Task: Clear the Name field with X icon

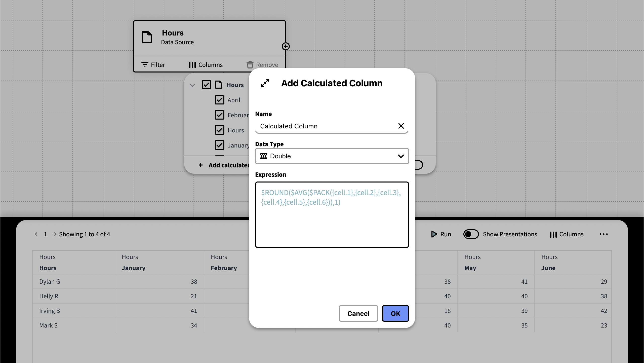Action: coord(401,126)
